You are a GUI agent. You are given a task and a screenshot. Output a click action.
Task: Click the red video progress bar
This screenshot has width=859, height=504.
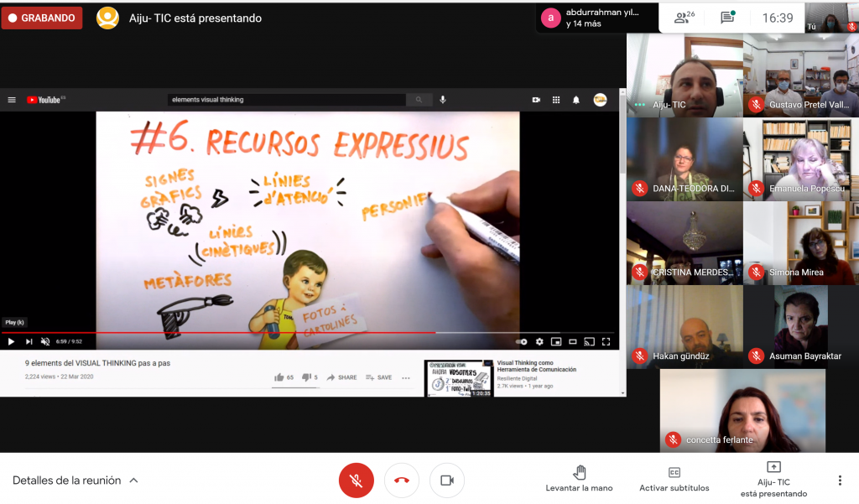click(219, 333)
